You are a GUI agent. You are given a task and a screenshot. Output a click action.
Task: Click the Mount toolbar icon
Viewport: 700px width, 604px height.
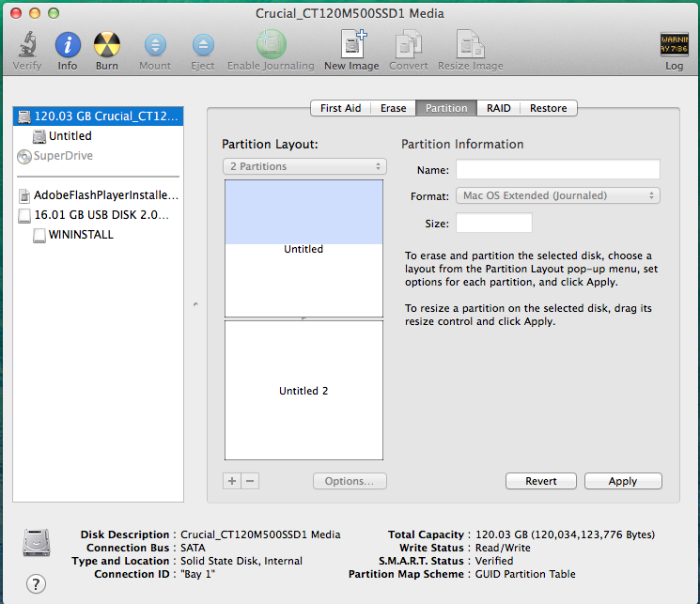pyautogui.click(x=155, y=45)
